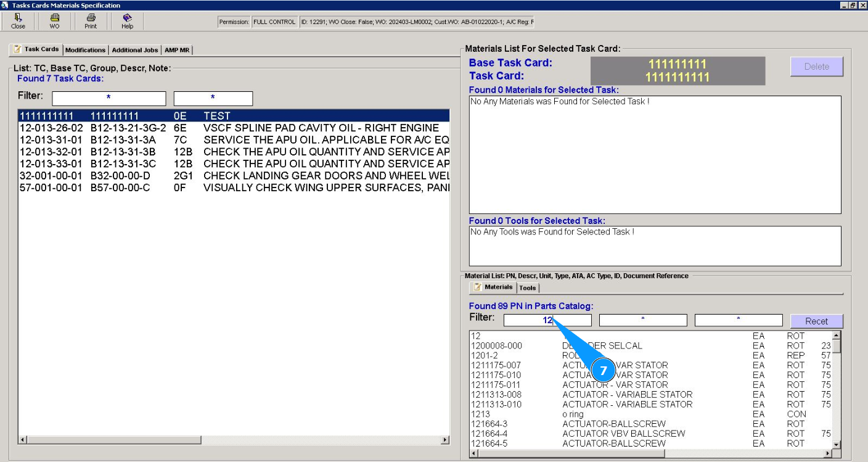Select task card 12-013-33-01 row
868x462 pixels.
[x=234, y=164]
